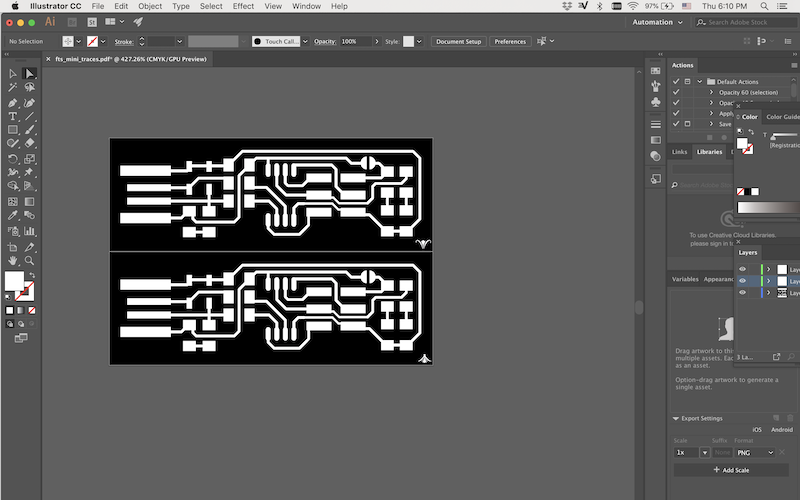Open the Object menu

(150, 6)
